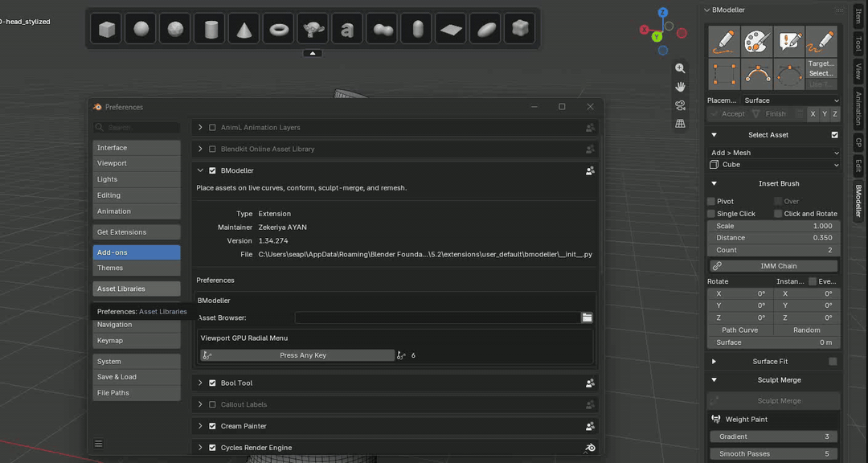Open the Cube asset dropdown
The width and height of the screenshot is (868, 463).
point(774,165)
